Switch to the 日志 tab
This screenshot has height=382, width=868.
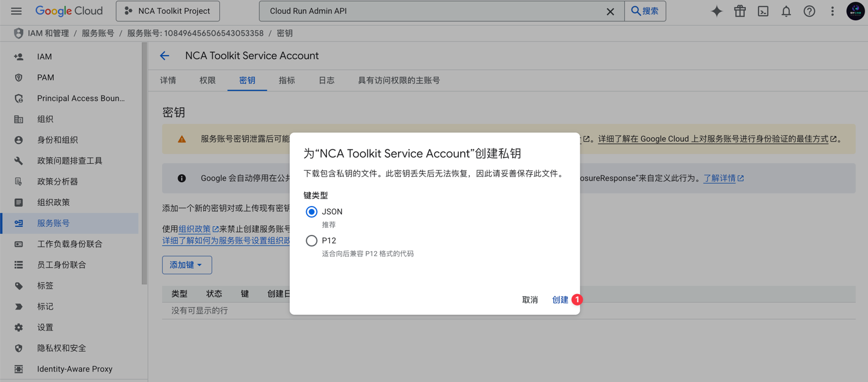(x=326, y=80)
